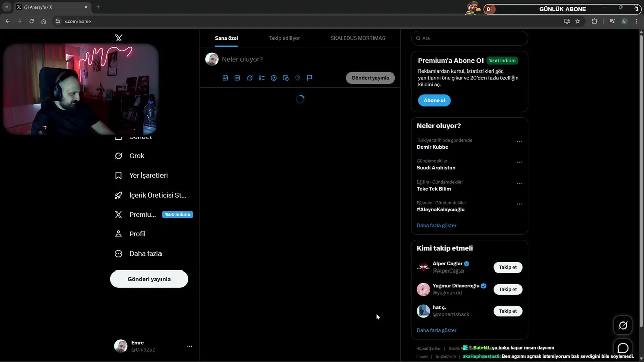Click the white sidebar Gönderi yayınla button

pos(149,279)
